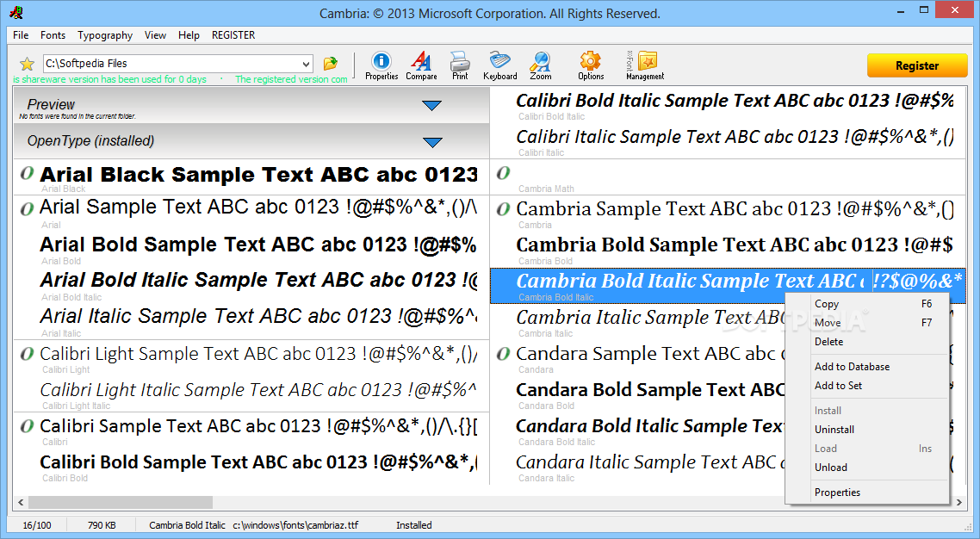Open the Keyboard map icon
The height and width of the screenshot is (539, 980).
(500, 65)
